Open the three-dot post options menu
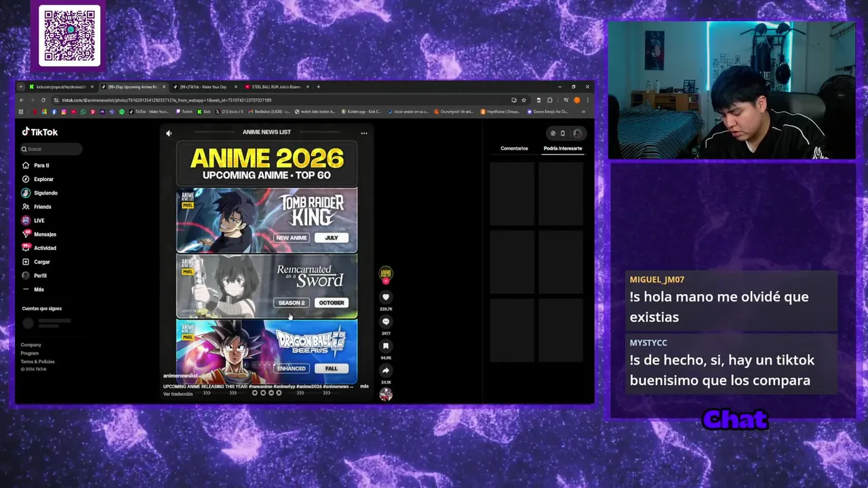Screen dimensions: 868x488 tap(364, 133)
